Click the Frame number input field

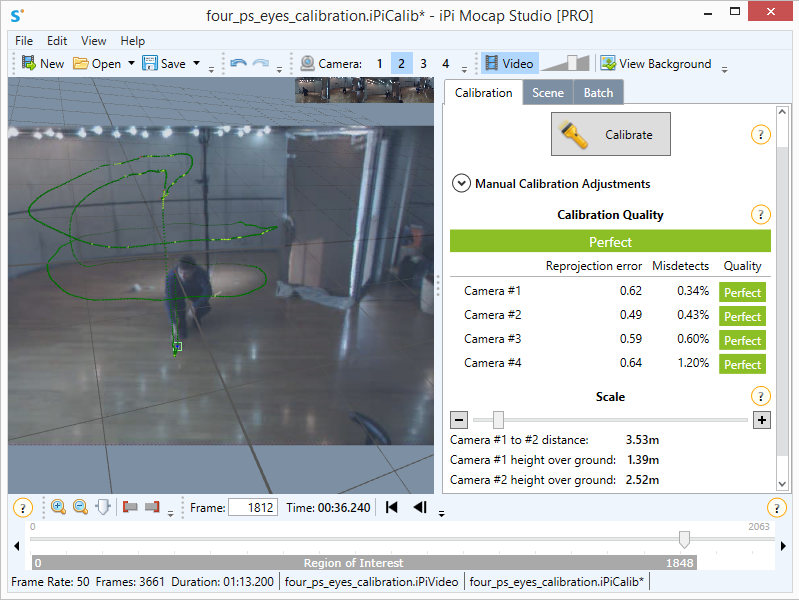pyautogui.click(x=253, y=508)
